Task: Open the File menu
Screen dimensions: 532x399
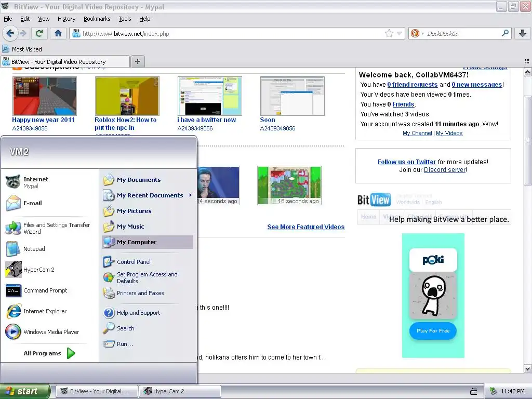Action: tap(8, 19)
